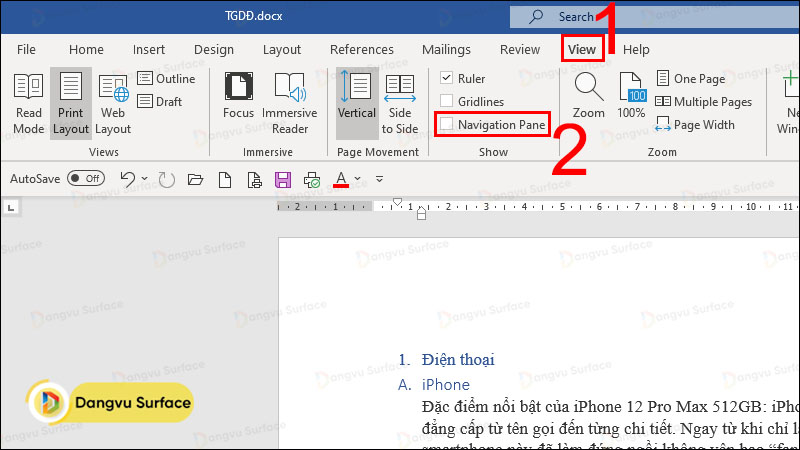Open the font color dropdown arrow
800x450 pixels.
point(358,179)
